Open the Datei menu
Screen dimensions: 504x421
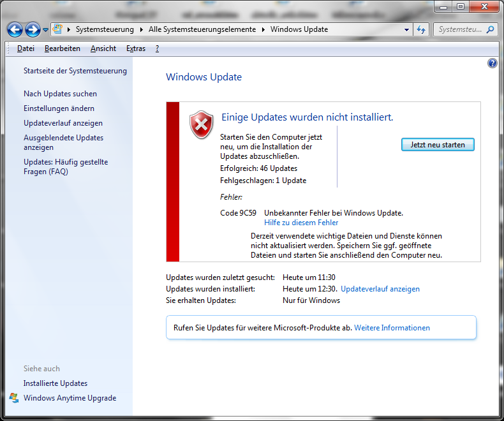point(26,48)
